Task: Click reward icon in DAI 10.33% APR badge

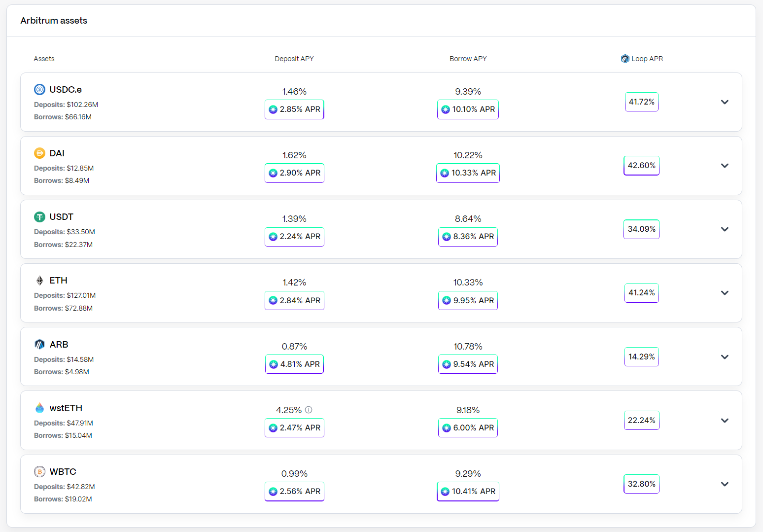Action: tap(445, 173)
